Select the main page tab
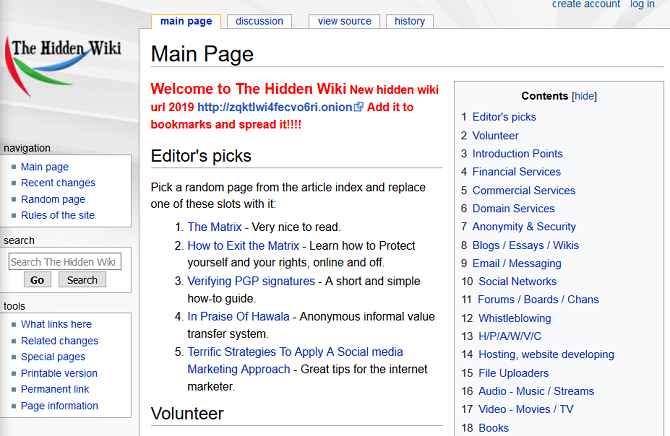This screenshot has width=670, height=436. tap(186, 21)
